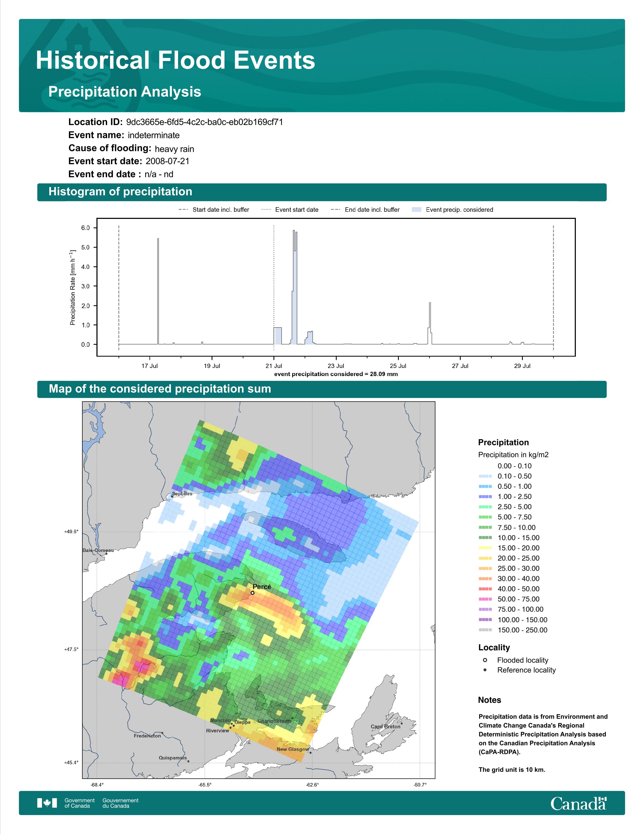Click the 0.50 - 1.00 precipitation swatch
Screen dimensions: 644x834
[485, 487]
